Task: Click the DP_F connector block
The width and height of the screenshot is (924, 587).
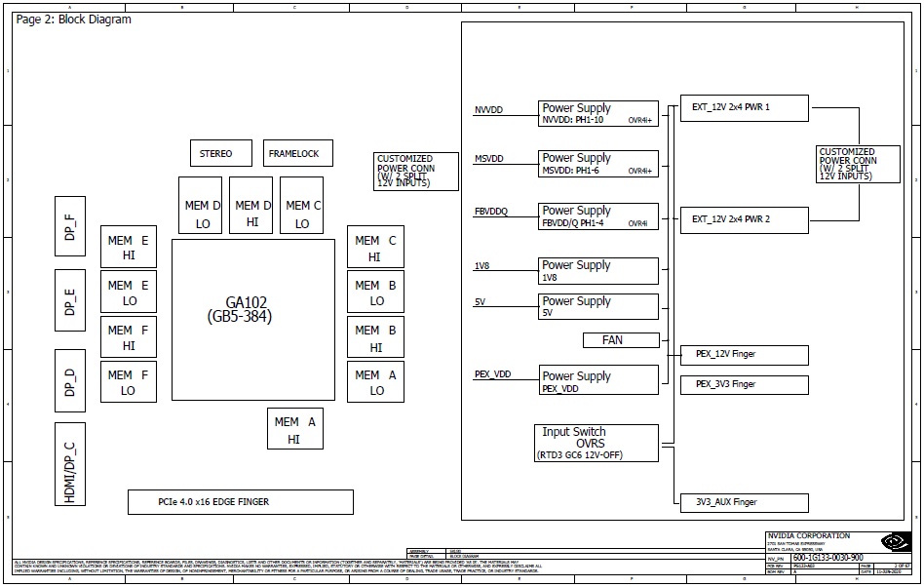Action: click(x=70, y=226)
